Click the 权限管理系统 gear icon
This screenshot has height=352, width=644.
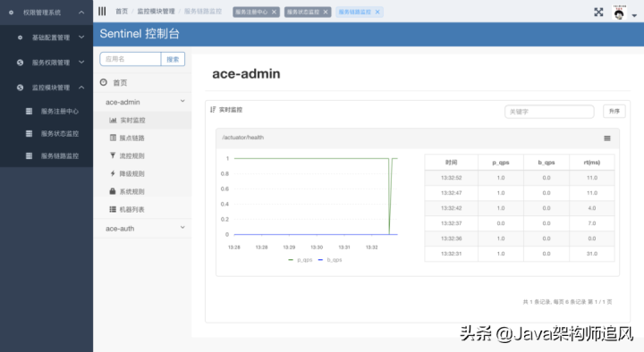[11, 13]
